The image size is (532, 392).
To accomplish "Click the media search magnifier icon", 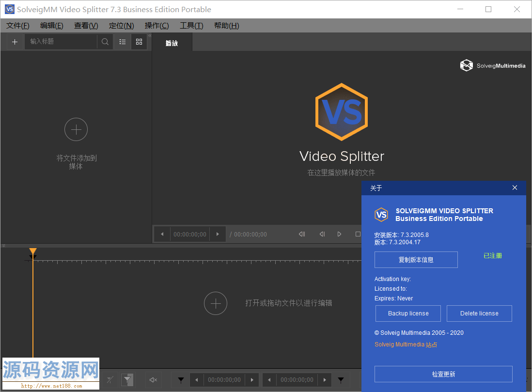I will click(105, 42).
